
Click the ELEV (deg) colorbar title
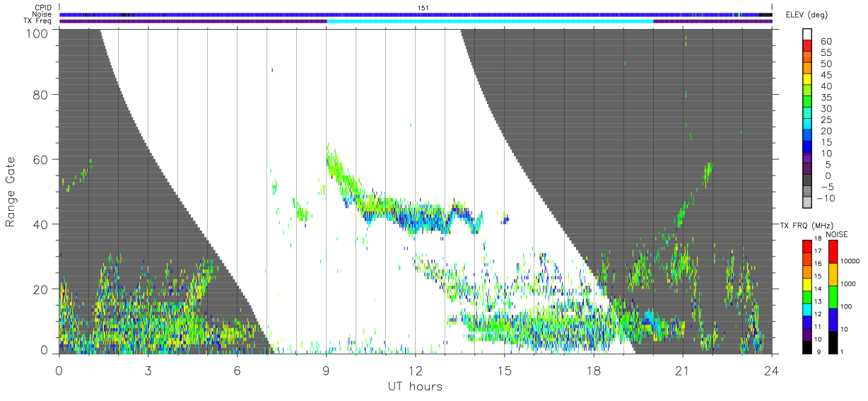[807, 15]
